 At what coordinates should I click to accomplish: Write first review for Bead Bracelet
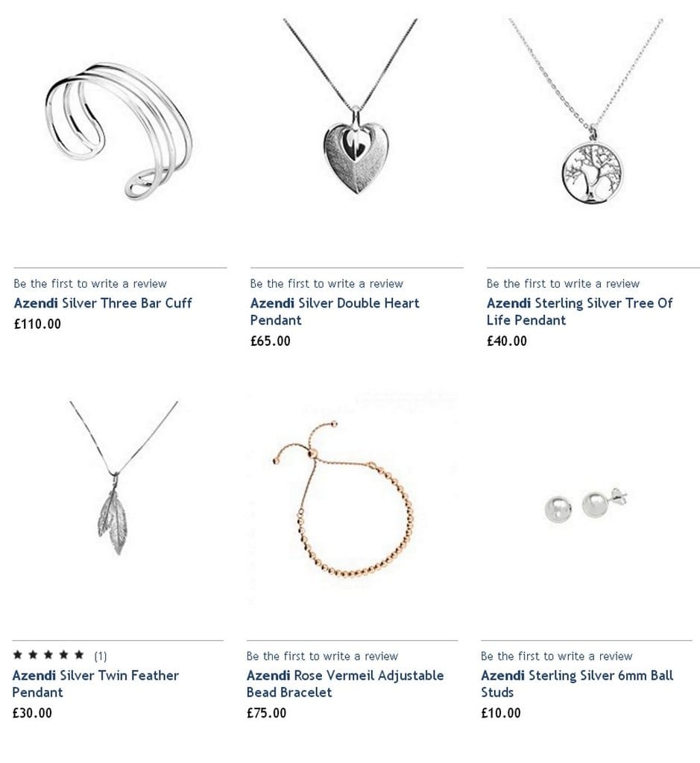pos(322,656)
